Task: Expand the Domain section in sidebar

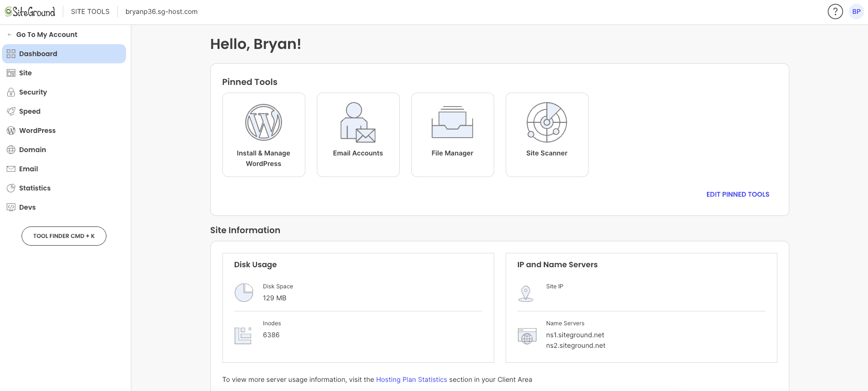Action: tap(64, 150)
